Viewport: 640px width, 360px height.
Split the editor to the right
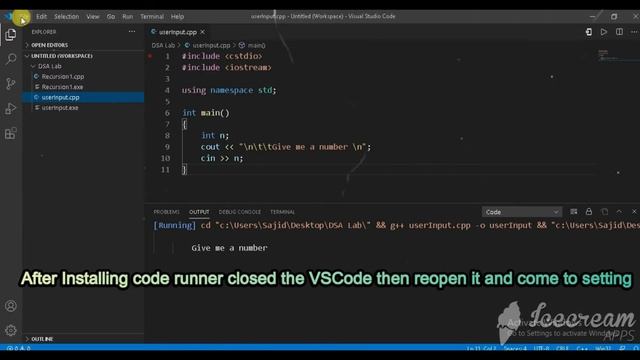pos(619,32)
